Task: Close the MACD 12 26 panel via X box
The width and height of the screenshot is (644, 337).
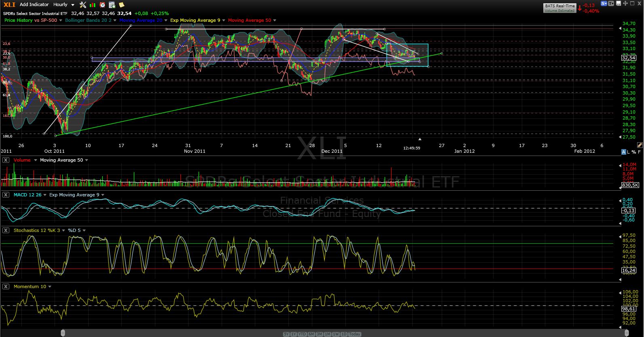Action: click(x=6, y=195)
